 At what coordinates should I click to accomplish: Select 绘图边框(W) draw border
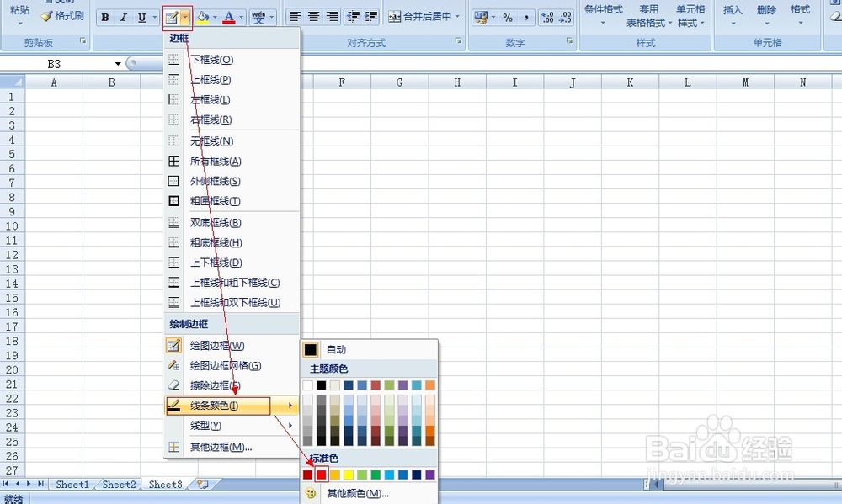pyautogui.click(x=232, y=346)
